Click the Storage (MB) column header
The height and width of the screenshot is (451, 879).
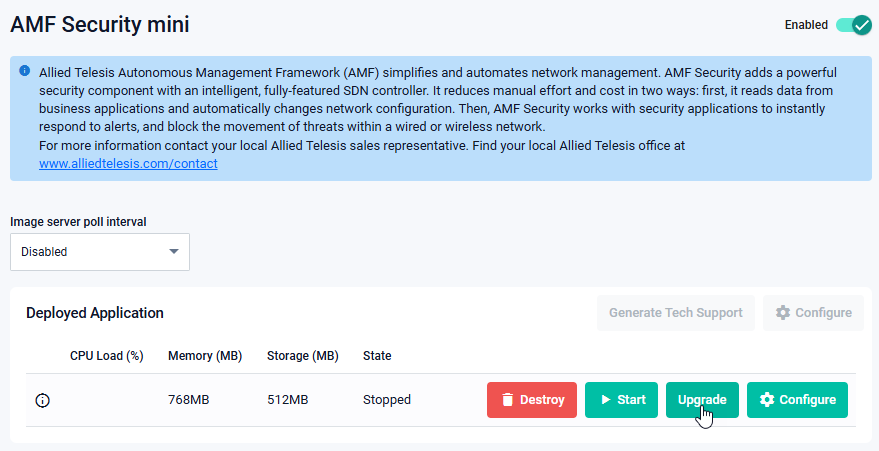pos(303,356)
